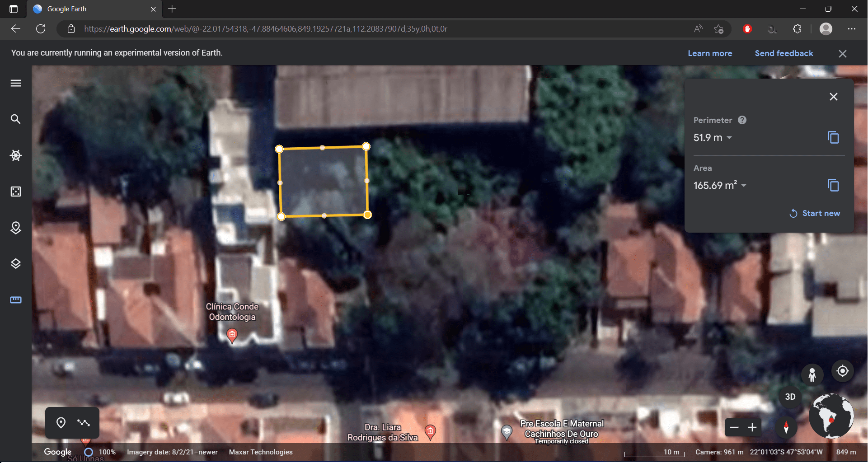868x463 pixels.
Task: Open browser settings and more menu
Action: coord(852,29)
